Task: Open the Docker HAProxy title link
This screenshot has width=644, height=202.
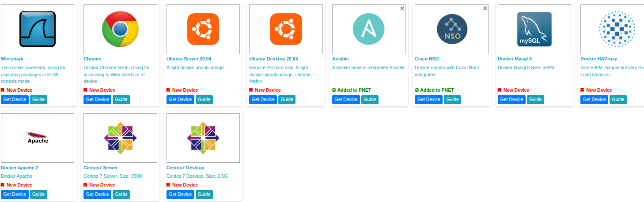Action: pyautogui.click(x=599, y=59)
